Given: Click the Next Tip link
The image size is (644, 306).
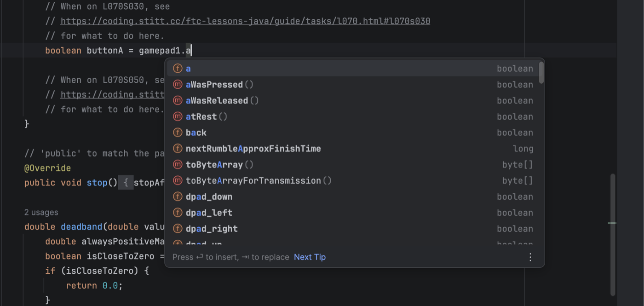Looking at the screenshot, I should (x=310, y=257).
